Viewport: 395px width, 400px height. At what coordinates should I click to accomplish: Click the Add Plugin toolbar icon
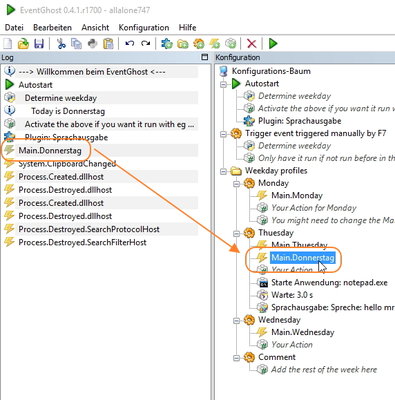point(167,43)
